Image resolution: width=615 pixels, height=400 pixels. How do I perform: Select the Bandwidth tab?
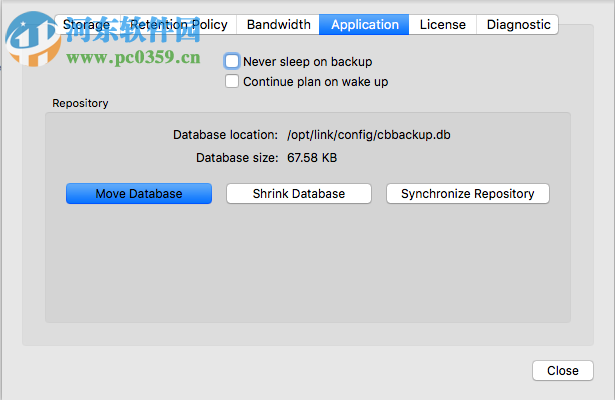278,25
